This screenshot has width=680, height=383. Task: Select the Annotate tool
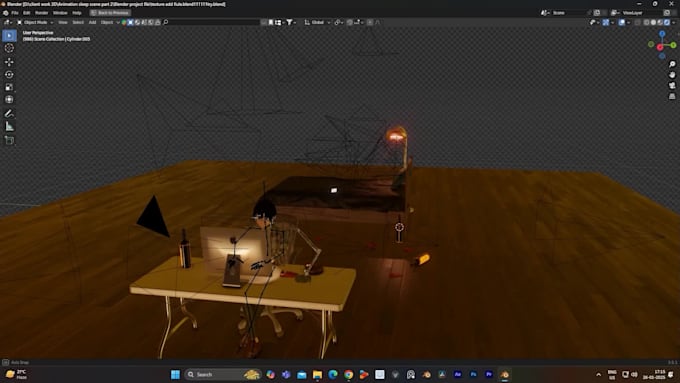point(9,114)
